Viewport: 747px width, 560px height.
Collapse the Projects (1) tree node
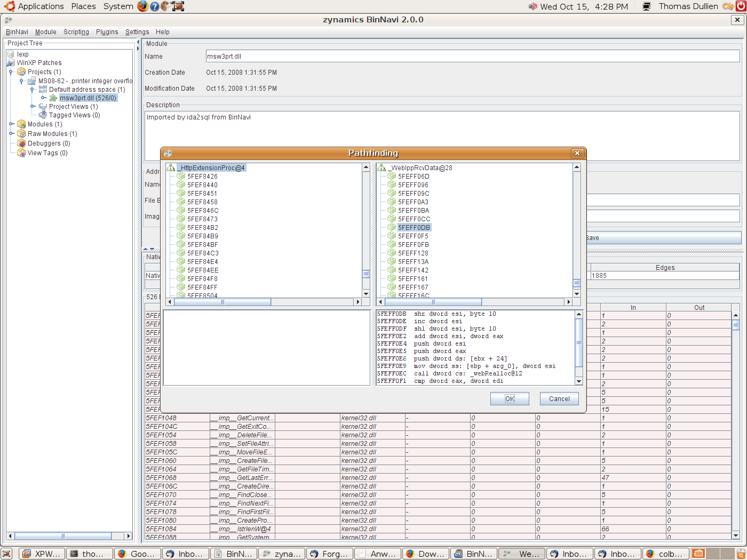point(11,73)
